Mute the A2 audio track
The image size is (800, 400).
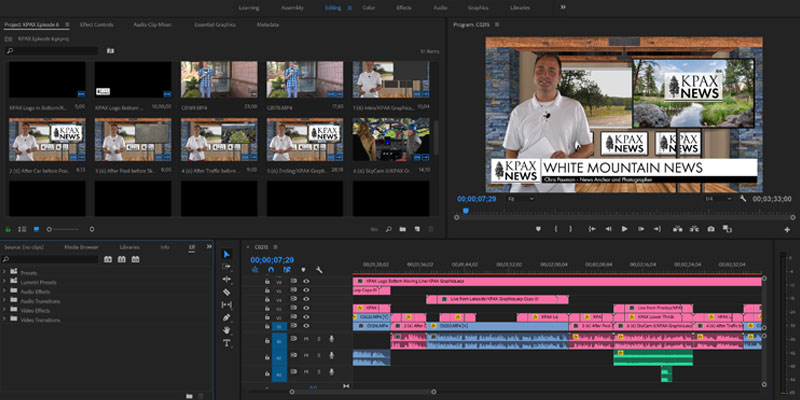(307, 355)
